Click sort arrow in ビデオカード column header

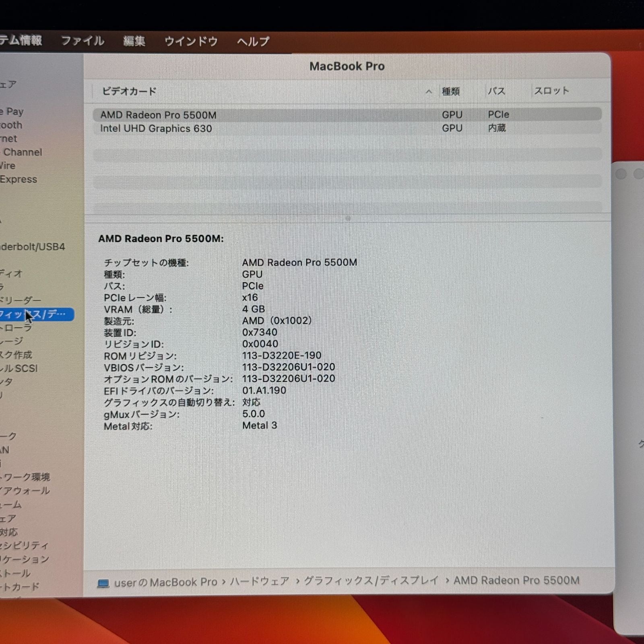coord(429,92)
